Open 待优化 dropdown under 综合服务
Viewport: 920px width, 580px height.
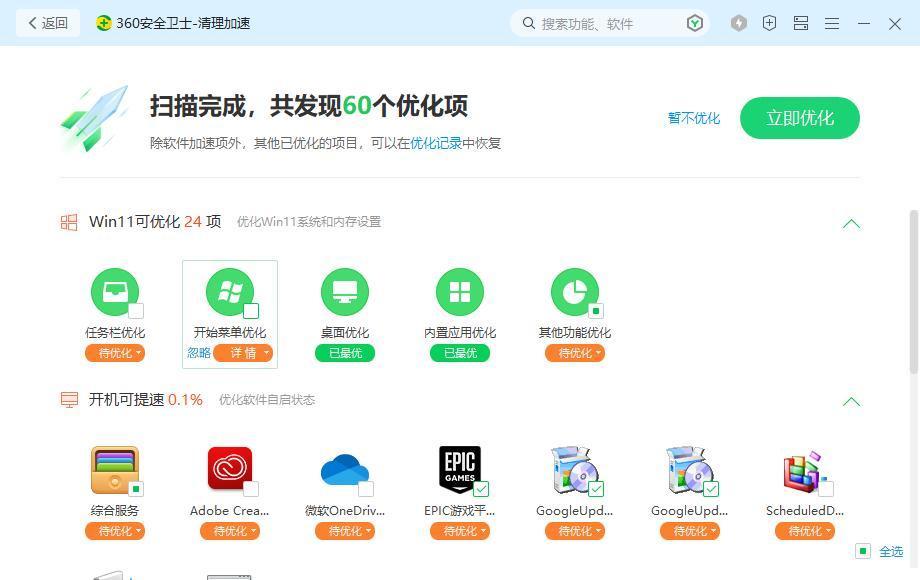(115, 531)
